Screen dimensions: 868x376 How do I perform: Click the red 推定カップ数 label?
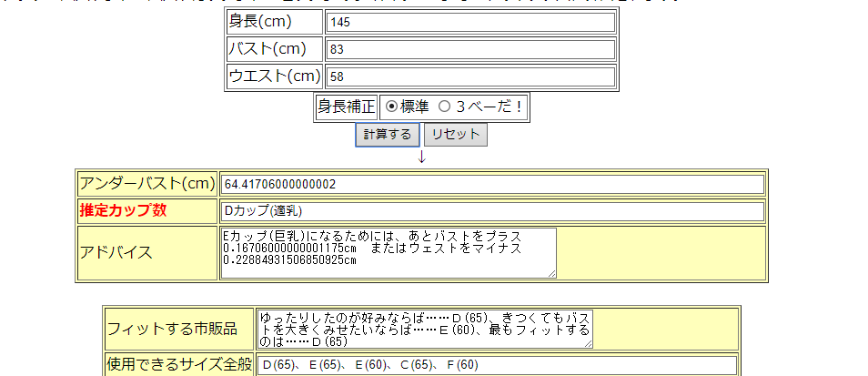[x=123, y=211]
